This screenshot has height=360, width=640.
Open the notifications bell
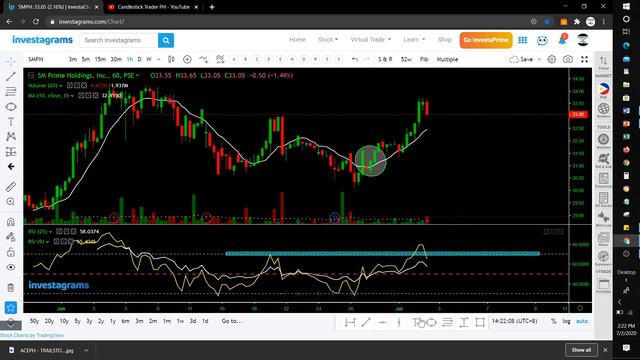click(x=562, y=40)
